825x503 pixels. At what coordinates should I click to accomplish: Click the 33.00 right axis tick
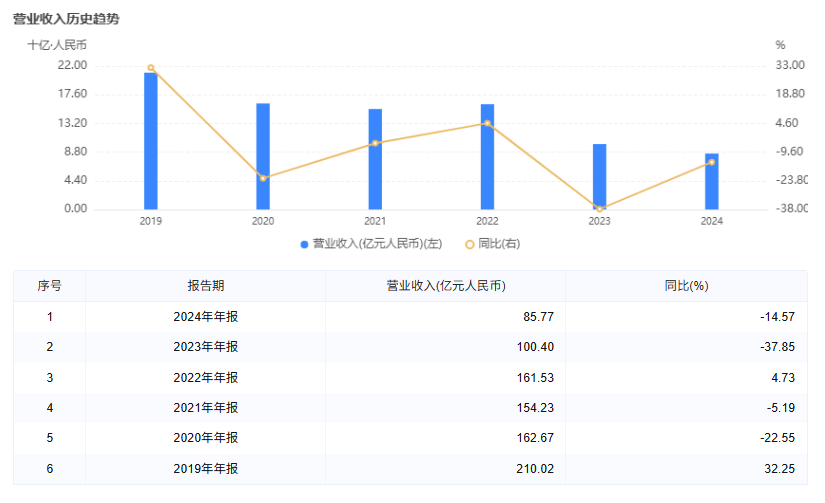[x=790, y=65]
